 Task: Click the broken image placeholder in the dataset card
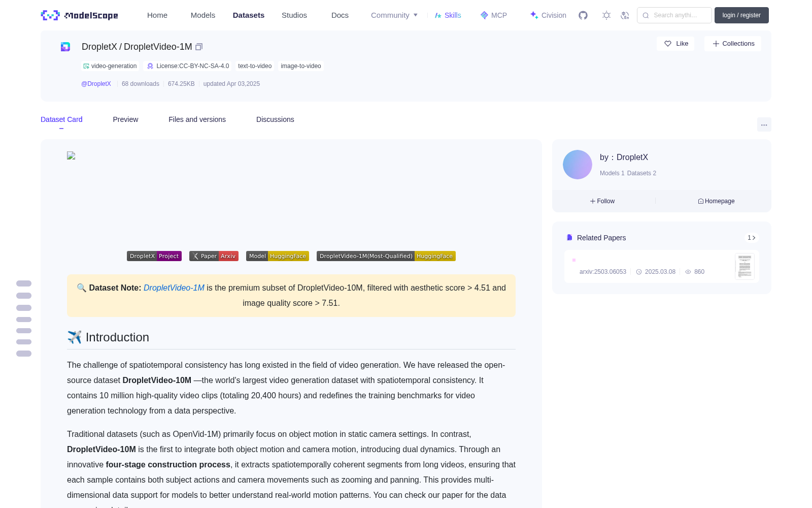[71, 156]
